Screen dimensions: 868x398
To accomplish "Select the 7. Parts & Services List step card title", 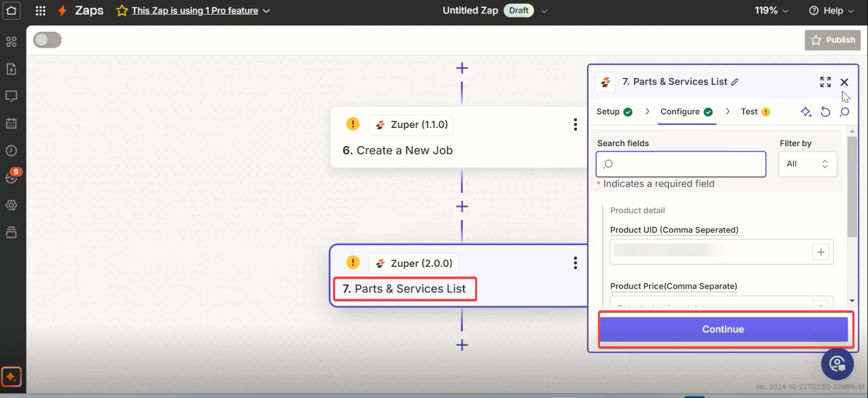I will 404,289.
